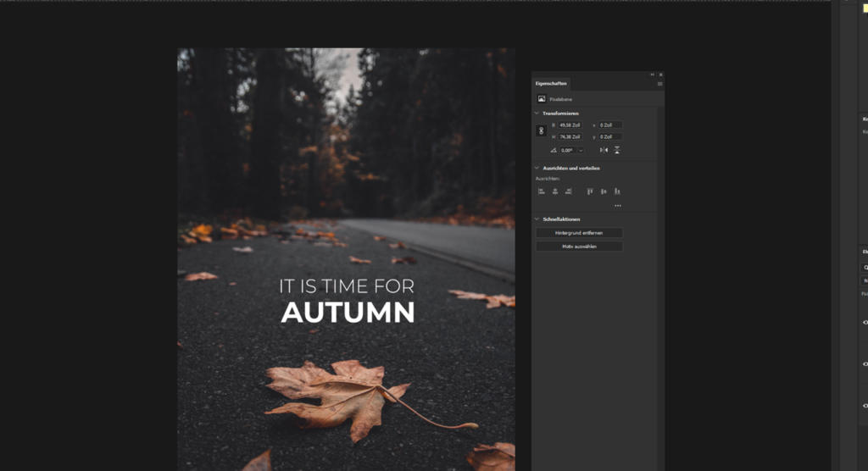Click the link width and height chain icon
This screenshot has width=868, height=471.
click(542, 130)
